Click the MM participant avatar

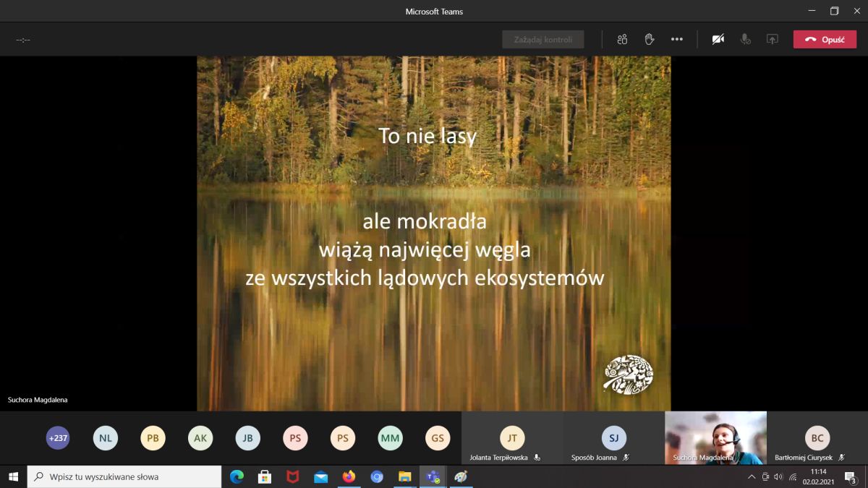pos(390,438)
